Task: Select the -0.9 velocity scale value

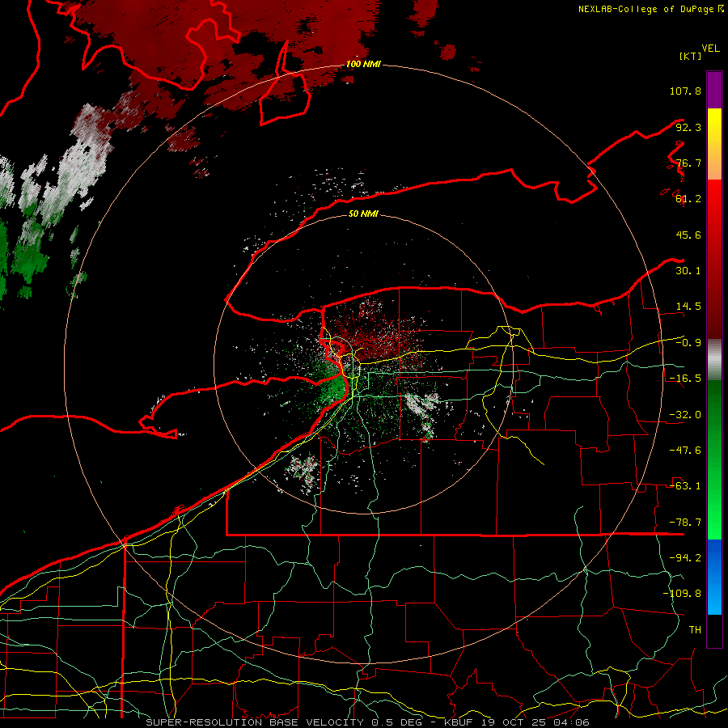Action: [688, 343]
